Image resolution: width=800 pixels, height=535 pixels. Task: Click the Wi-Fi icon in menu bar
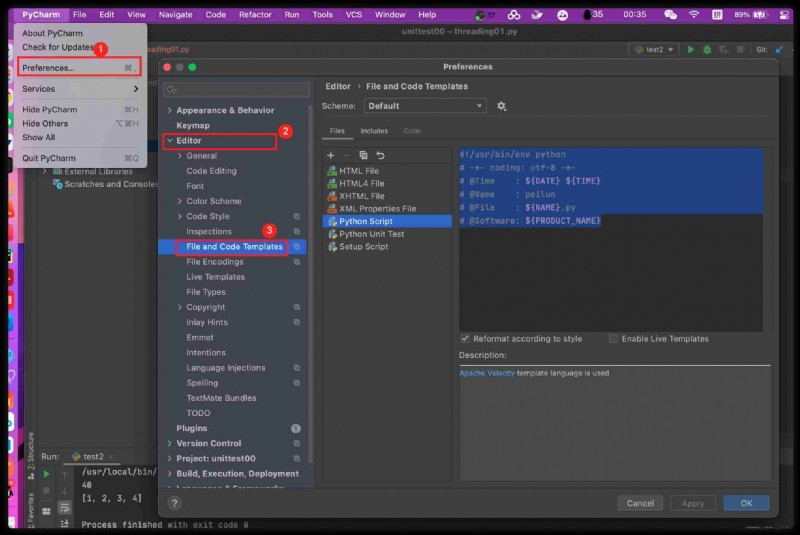tap(694, 15)
